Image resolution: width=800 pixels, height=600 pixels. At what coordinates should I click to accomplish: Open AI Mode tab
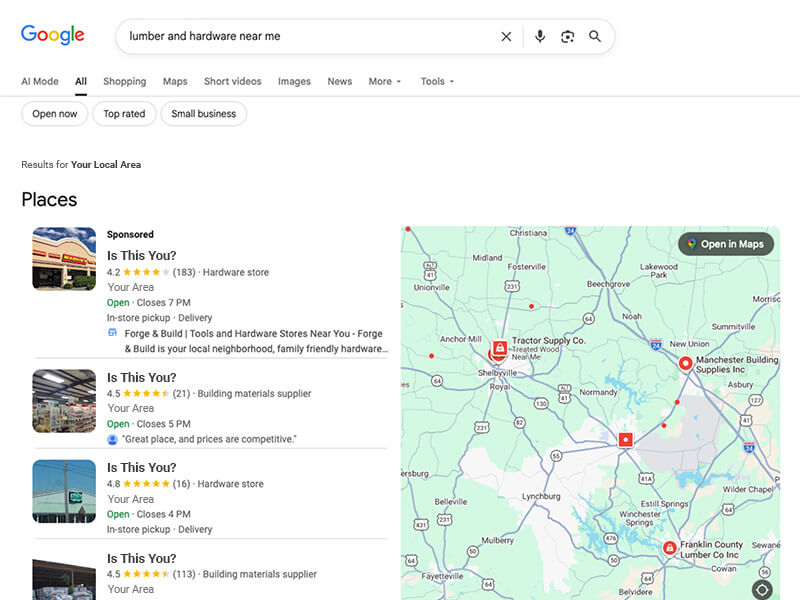coord(40,82)
